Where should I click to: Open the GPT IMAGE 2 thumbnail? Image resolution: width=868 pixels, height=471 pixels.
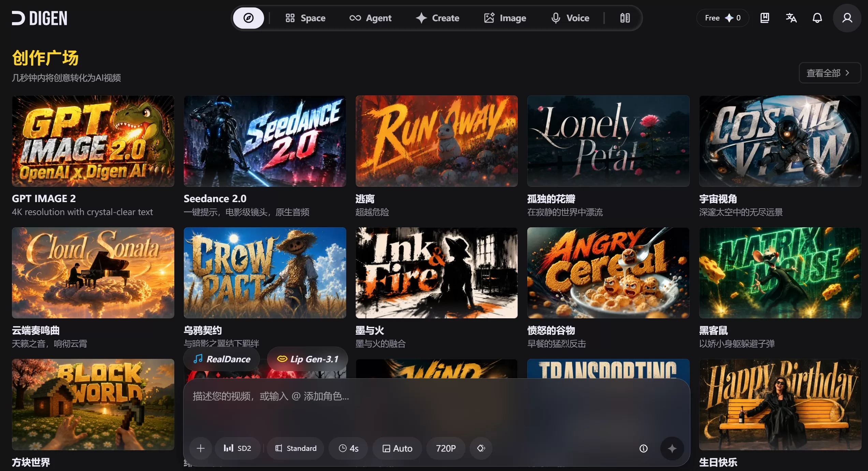(x=93, y=141)
